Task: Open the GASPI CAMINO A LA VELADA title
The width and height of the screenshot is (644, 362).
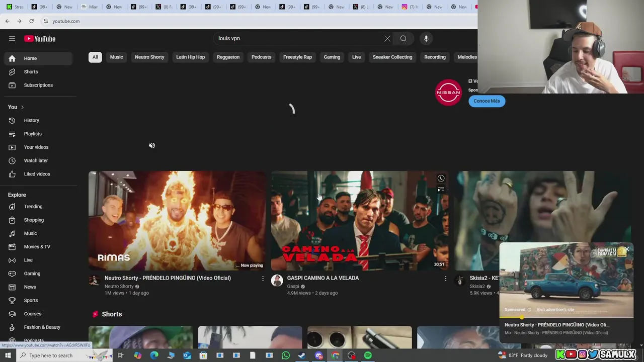Action: click(x=323, y=278)
